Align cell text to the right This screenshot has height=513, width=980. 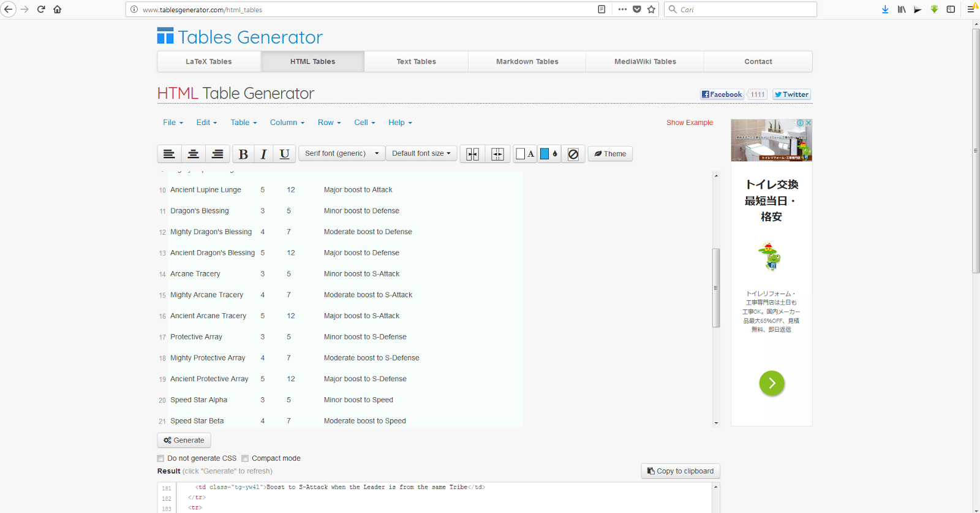pos(217,154)
